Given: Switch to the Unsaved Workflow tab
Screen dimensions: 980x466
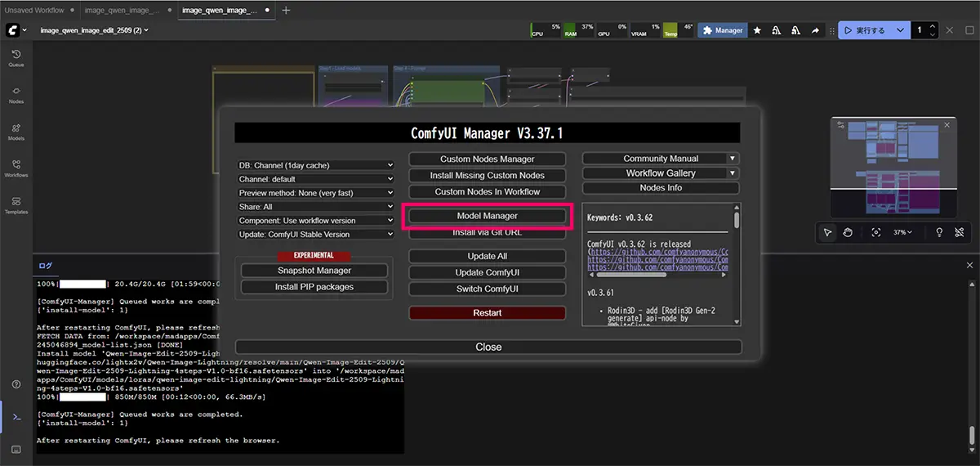Looking at the screenshot, I should (x=33, y=10).
